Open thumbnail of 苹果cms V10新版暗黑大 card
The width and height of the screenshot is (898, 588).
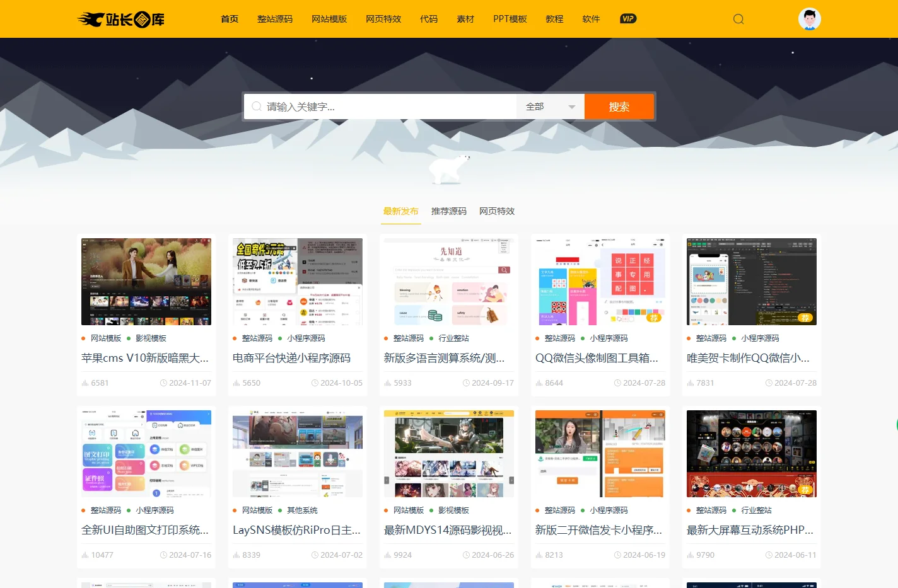[x=146, y=282]
